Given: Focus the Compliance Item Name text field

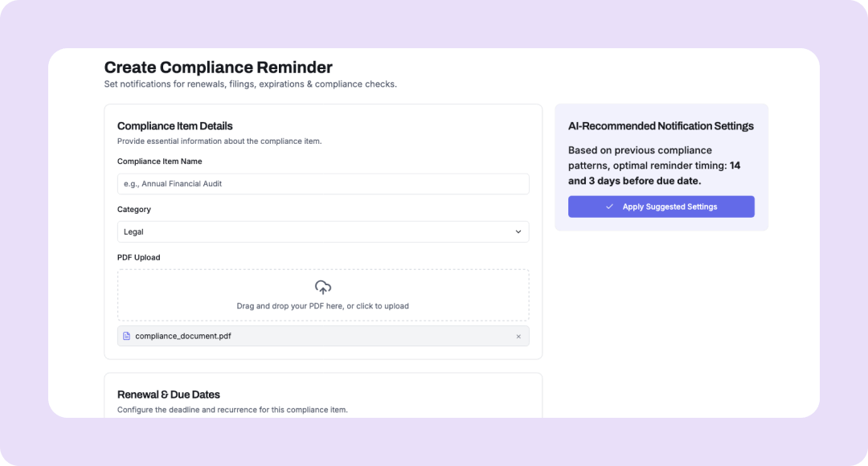Looking at the screenshot, I should [323, 184].
